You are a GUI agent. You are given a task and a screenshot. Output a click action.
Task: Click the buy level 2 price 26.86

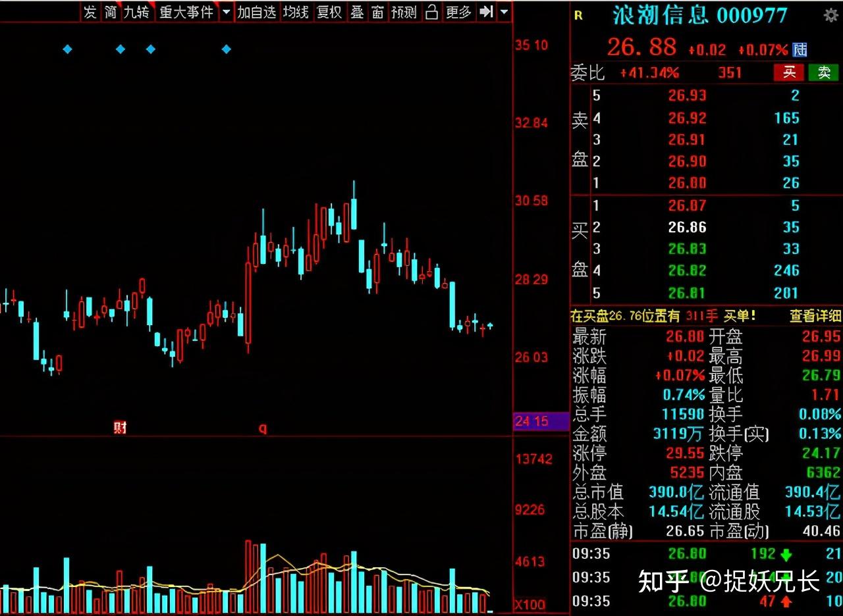pyautogui.click(x=687, y=227)
